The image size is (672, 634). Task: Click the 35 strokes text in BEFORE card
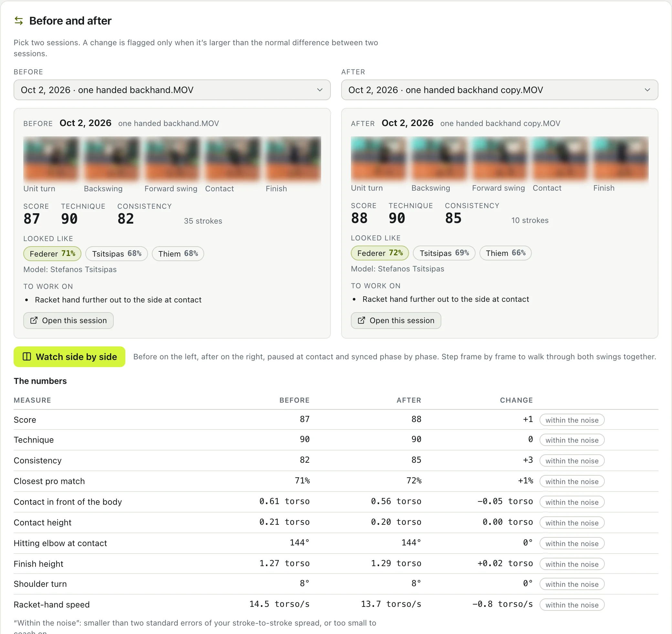pyautogui.click(x=203, y=221)
